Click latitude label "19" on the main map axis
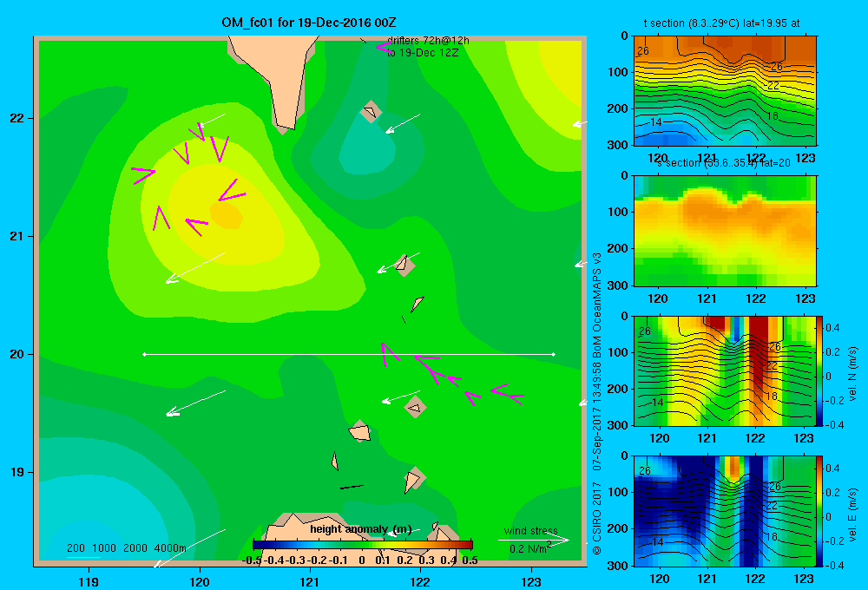 pyautogui.click(x=16, y=472)
